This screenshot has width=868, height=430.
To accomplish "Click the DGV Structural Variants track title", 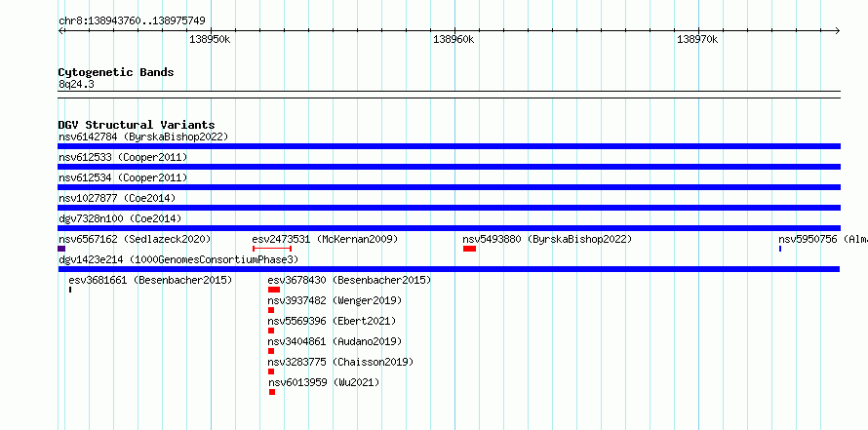I will click(x=137, y=125).
